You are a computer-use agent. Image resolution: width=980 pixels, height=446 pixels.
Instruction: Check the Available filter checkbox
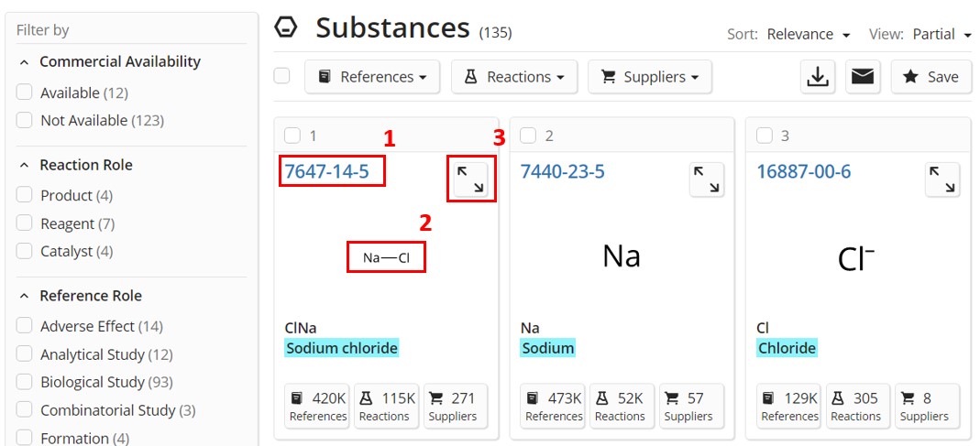[x=25, y=92]
